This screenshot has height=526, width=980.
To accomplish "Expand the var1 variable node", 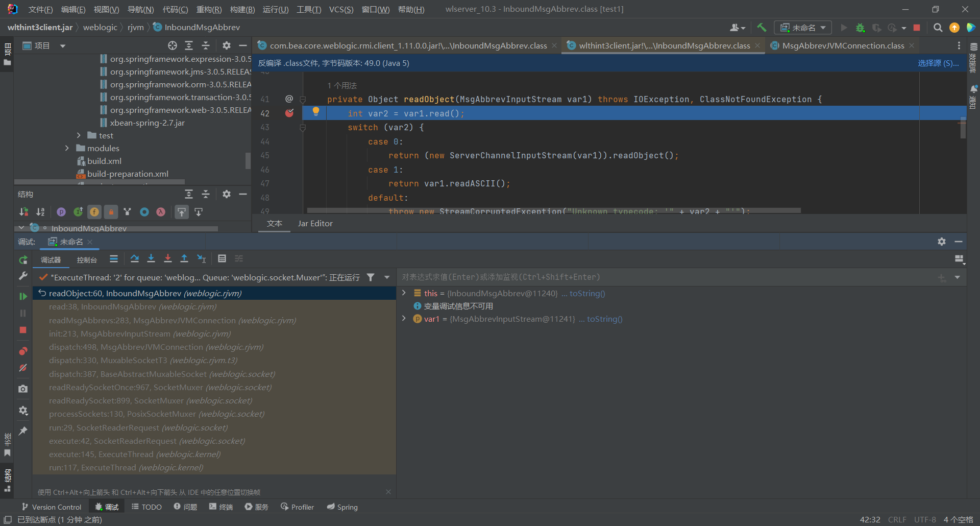I will 404,319.
